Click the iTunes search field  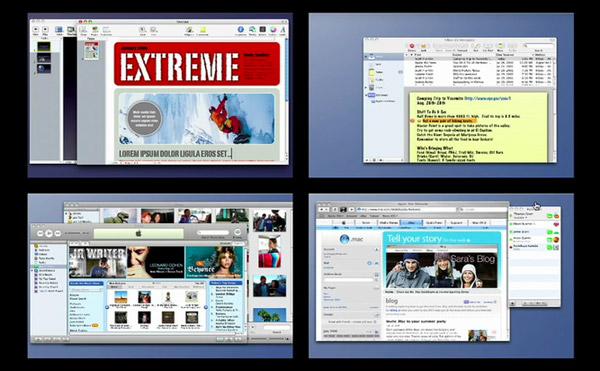click(213, 233)
